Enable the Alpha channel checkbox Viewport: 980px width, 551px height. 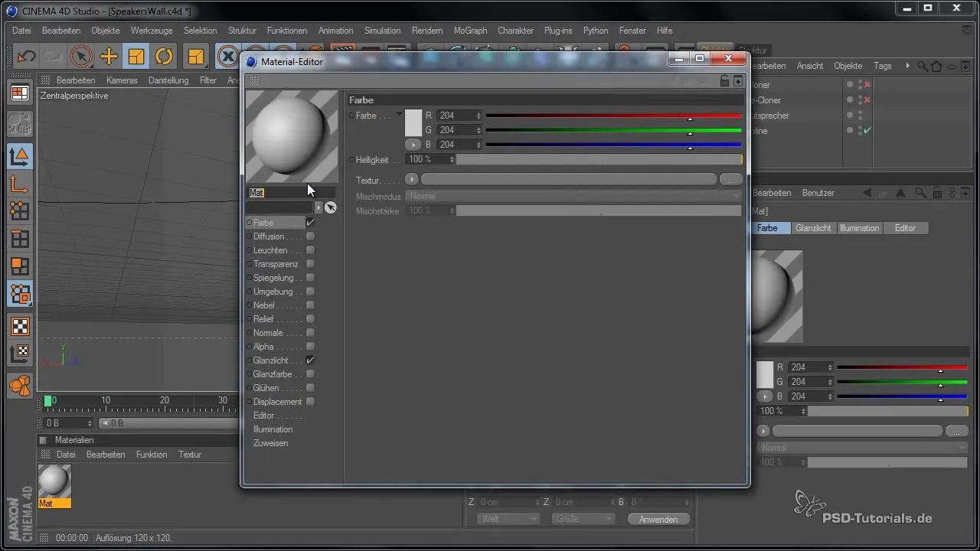coord(310,347)
